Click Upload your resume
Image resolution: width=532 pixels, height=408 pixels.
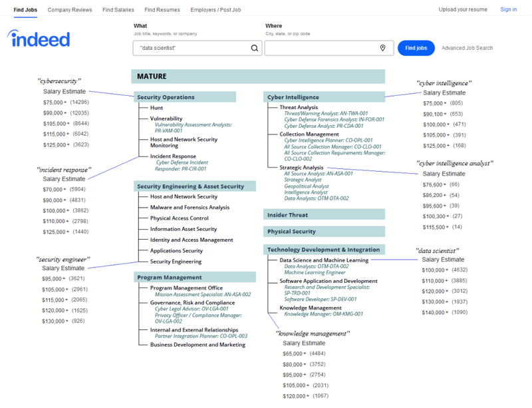pyautogui.click(x=463, y=10)
